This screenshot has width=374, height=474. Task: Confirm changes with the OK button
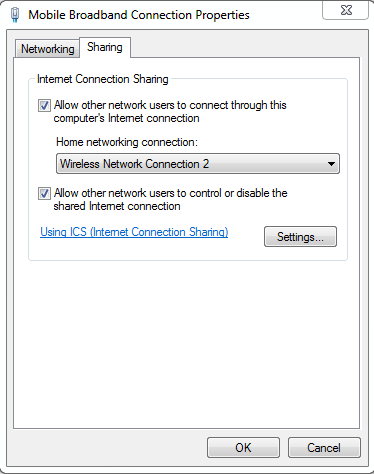(x=243, y=448)
